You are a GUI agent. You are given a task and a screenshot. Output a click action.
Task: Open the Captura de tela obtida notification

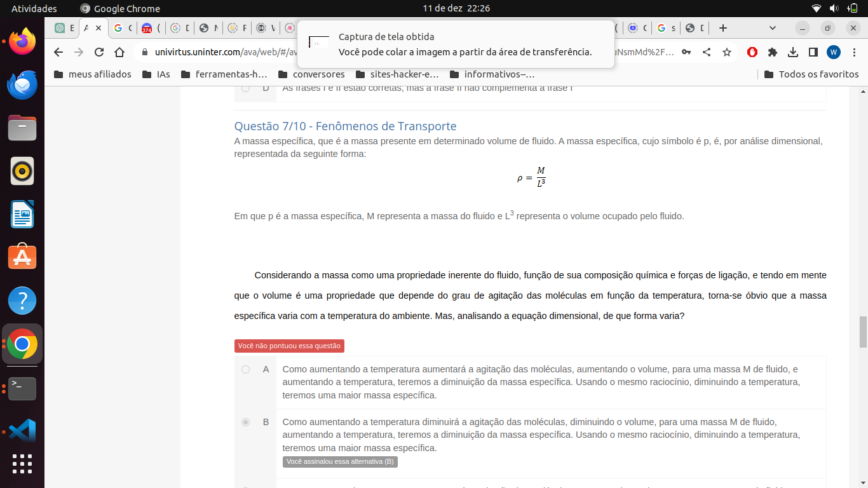point(456,44)
